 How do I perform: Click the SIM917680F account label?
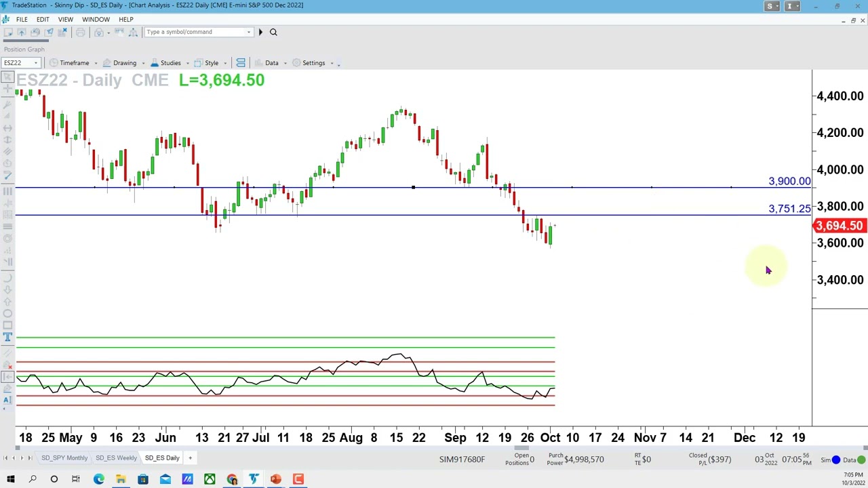tap(462, 460)
